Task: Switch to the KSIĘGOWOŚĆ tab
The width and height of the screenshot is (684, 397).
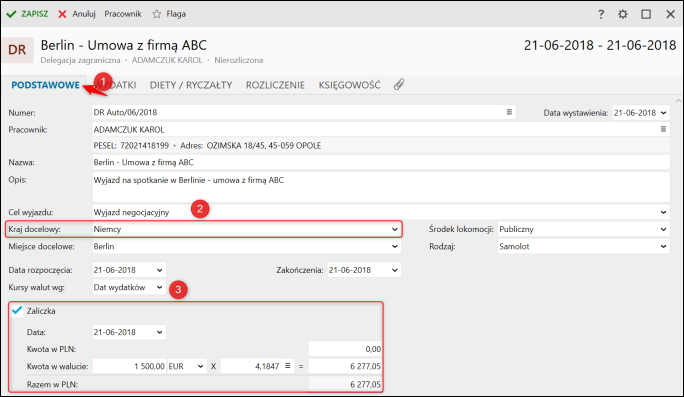Action: pyautogui.click(x=349, y=85)
